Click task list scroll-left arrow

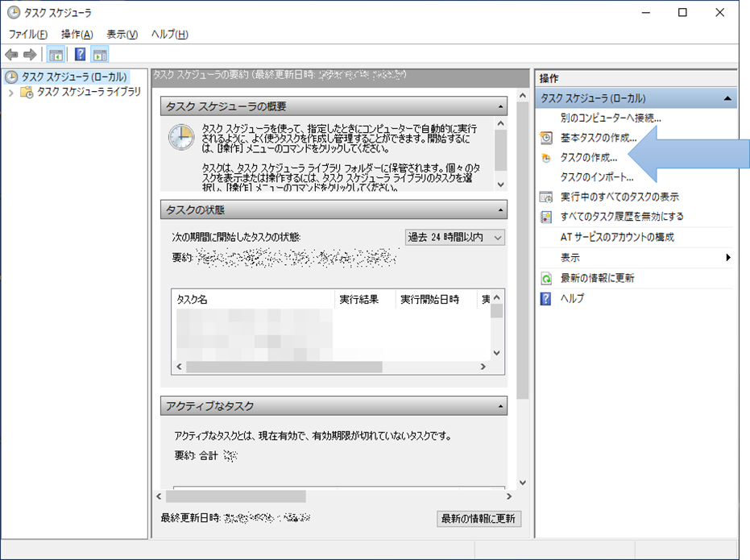(x=179, y=367)
